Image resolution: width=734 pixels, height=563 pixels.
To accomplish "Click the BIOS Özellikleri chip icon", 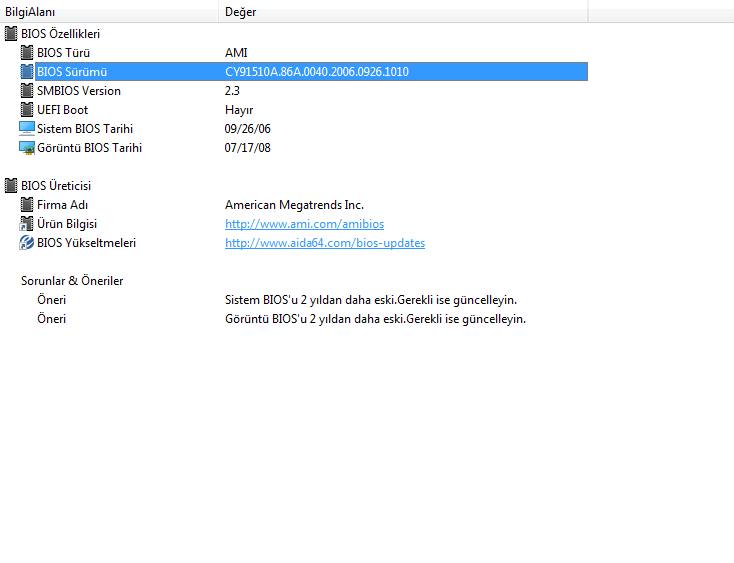I will click(11, 34).
